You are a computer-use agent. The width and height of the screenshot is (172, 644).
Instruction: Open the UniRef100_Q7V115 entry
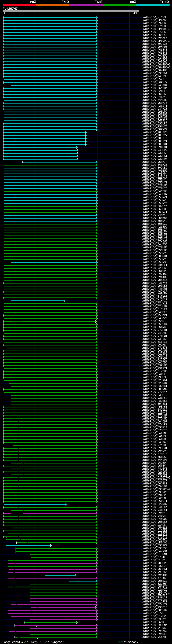154,392
